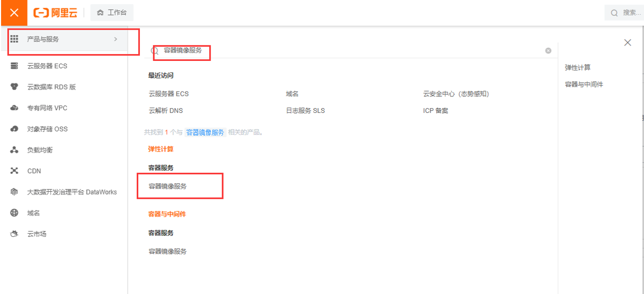This screenshot has width=644, height=294.
Task: Open 容器镜像服务 under 弹性计算
Action: pyautogui.click(x=167, y=186)
